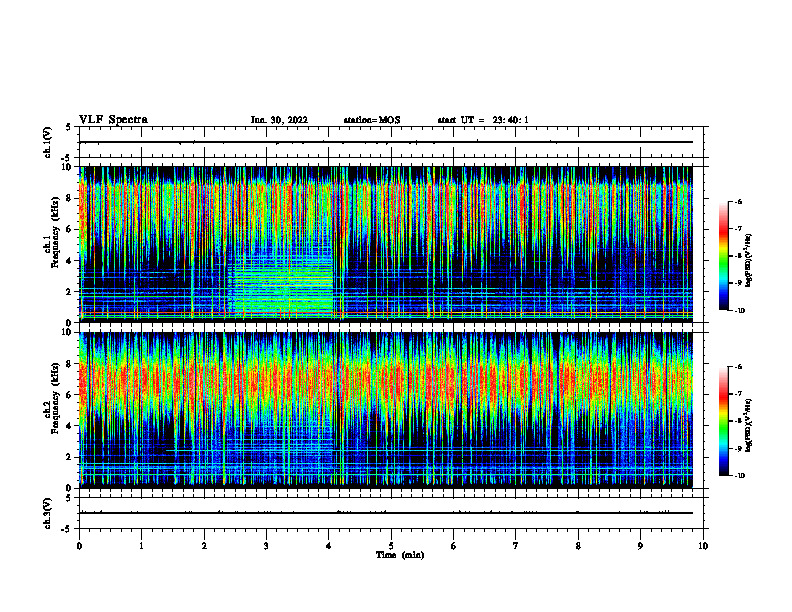Click time axis tick label "9"

pyautogui.click(x=640, y=546)
